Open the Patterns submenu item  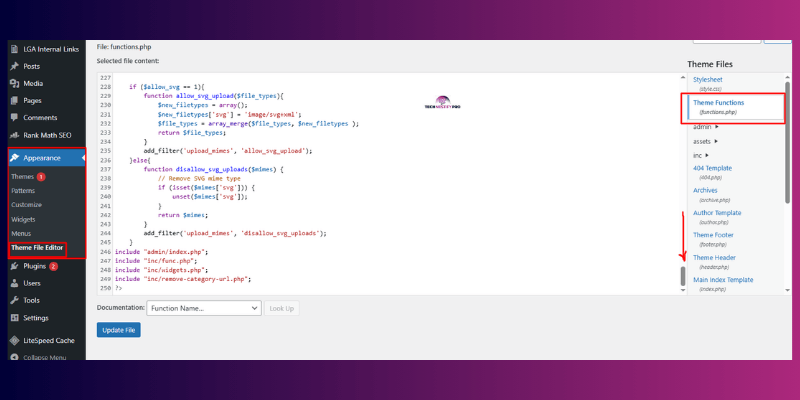[23, 191]
